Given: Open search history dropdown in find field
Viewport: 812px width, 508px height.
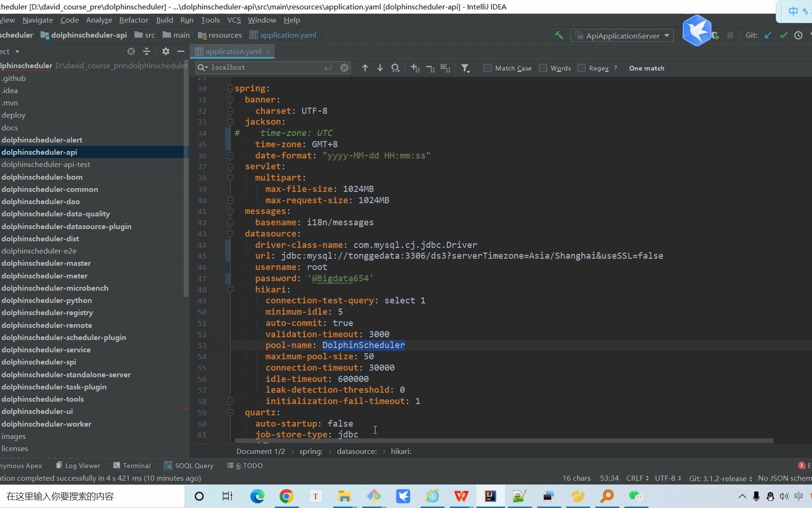Looking at the screenshot, I should (202, 68).
